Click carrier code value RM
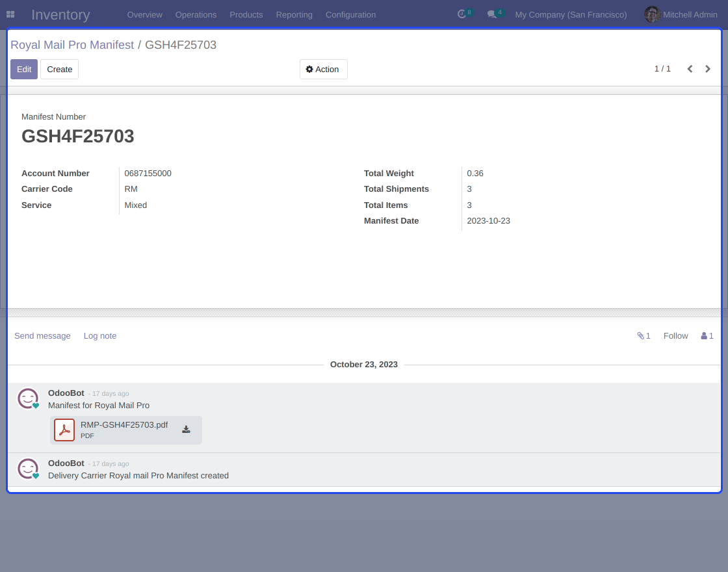The width and height of the screenshot is (728, 572). coord(131,189)
